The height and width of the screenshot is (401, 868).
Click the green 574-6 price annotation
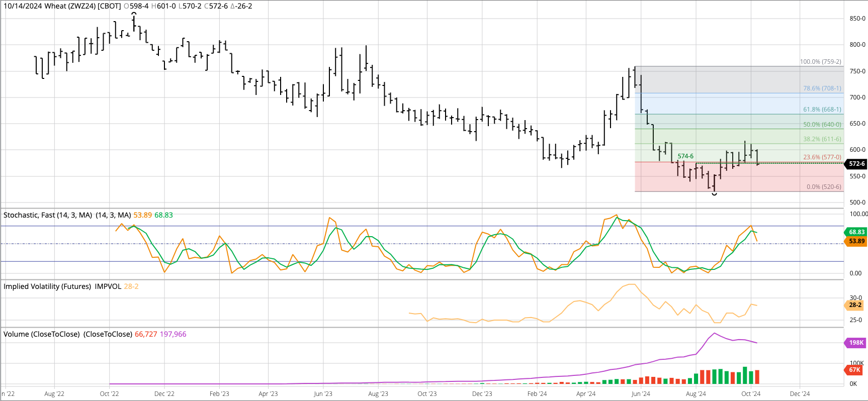click(x=685, y=156)
